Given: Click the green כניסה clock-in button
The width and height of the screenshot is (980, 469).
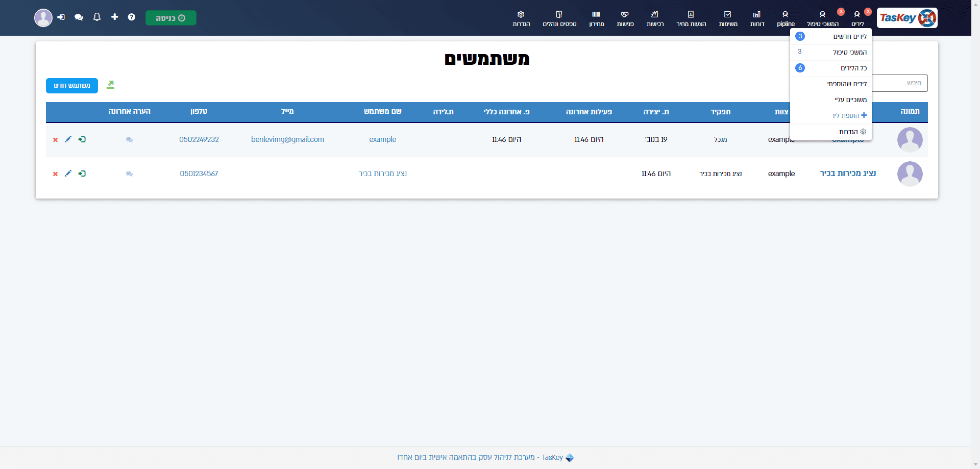Looking at the screenshot, I should click(x=171, y=18).
